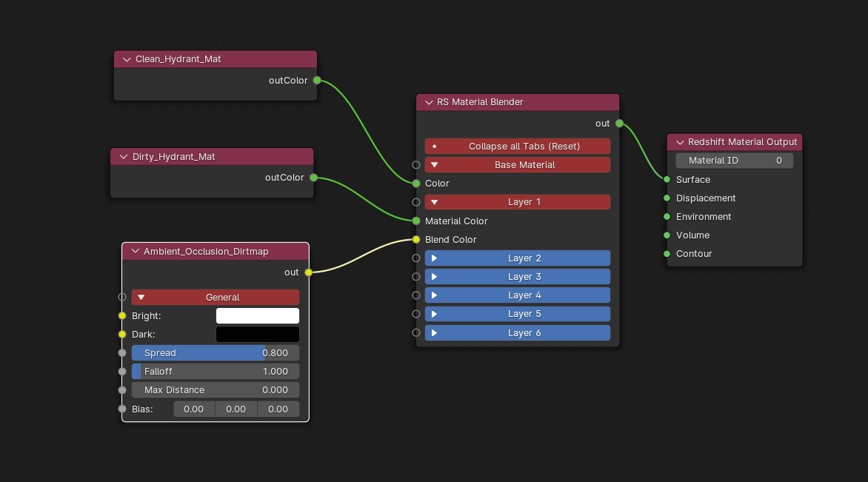The width and height of the screenshot is (868, 482).
Task: Click the Displacement label
Action: (706, 198)
